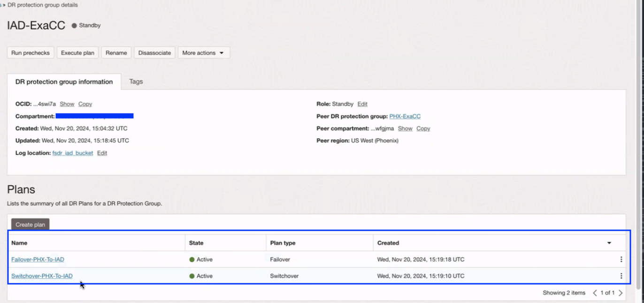Open the Failover-PHX-To-IAD plan link
Viewport: 644px width, 303px height.
38,259
